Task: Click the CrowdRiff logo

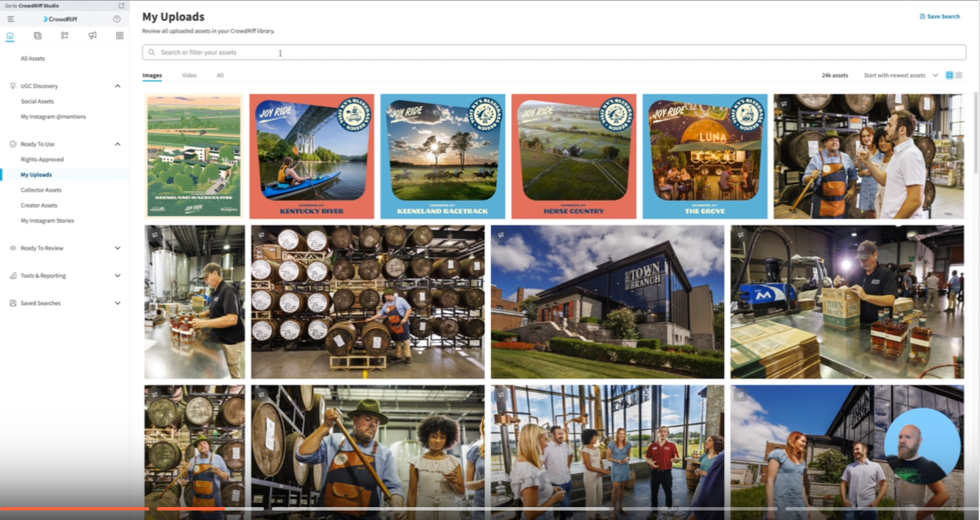Action: [x=60, y=19]
